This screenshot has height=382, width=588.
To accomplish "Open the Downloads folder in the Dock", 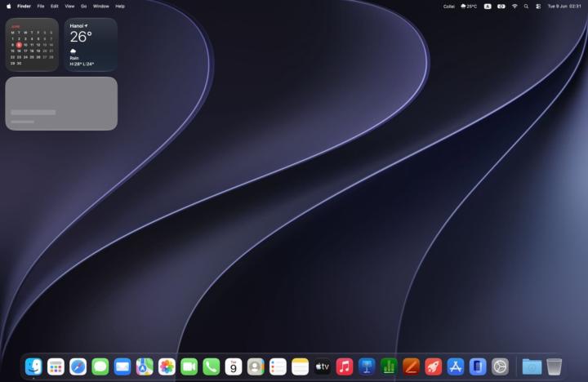I will 532,366.
